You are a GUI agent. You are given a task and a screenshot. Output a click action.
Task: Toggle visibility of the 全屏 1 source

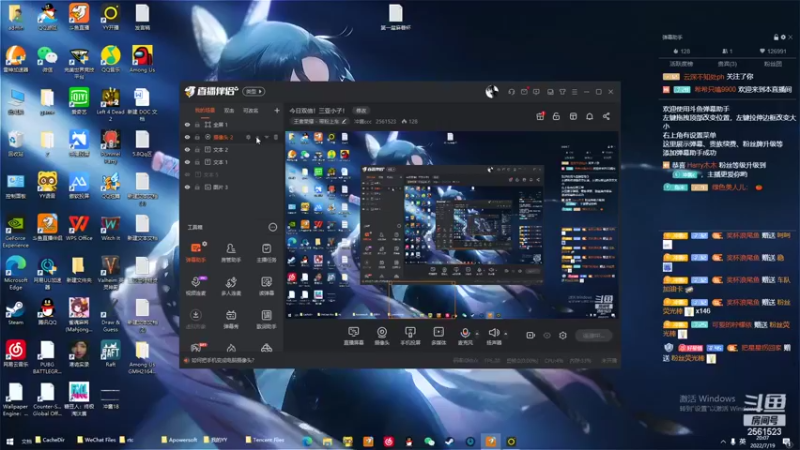click(187, 124)
